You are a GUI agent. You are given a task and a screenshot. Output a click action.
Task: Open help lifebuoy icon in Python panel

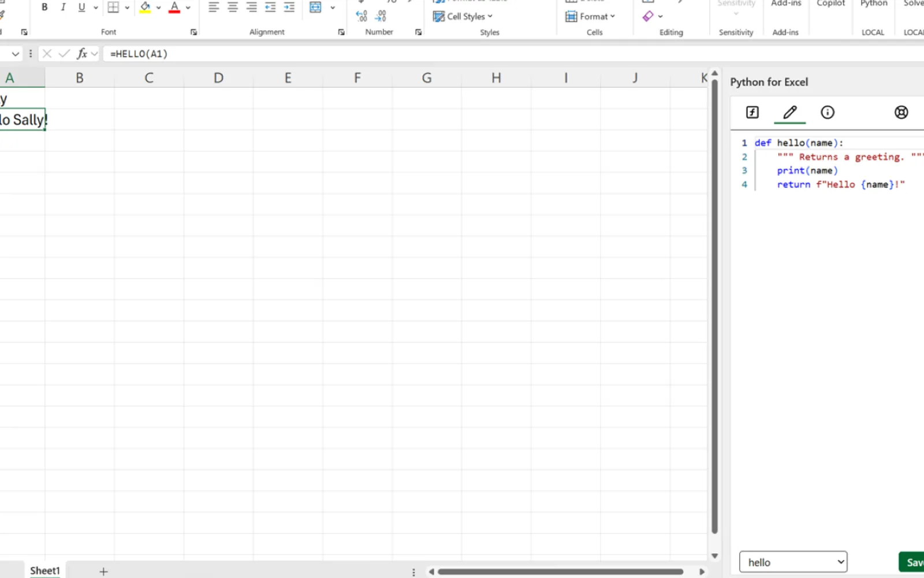[901, 112]
